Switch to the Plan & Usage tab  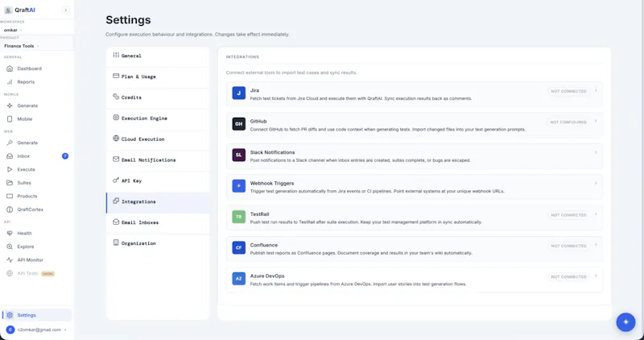click(x=158, y=77)
